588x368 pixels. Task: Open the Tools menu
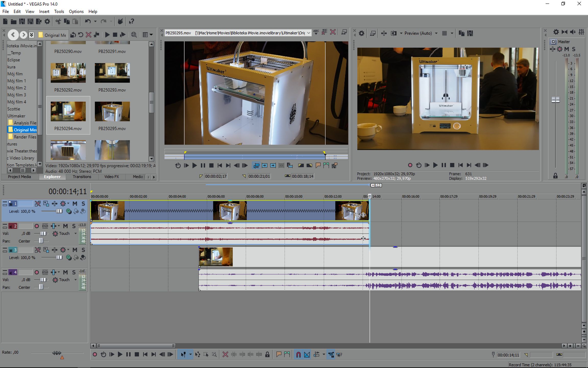tap(59, 11)
